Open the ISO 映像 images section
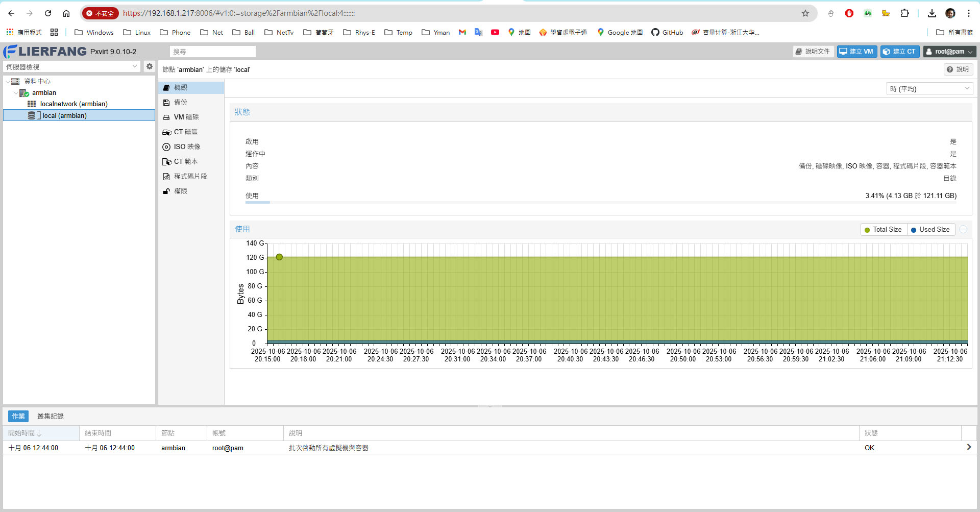The image size is (980, 512). (x=187, y=147)
